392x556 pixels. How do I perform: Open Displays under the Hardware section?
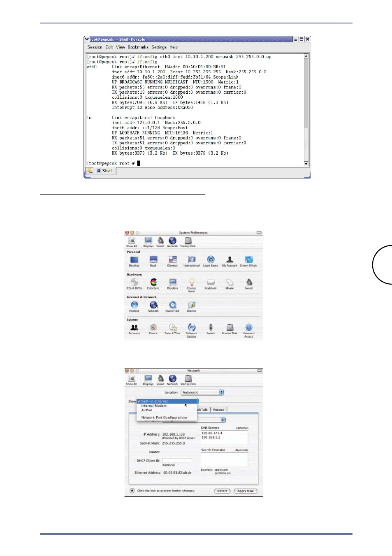tap(173, 284)
